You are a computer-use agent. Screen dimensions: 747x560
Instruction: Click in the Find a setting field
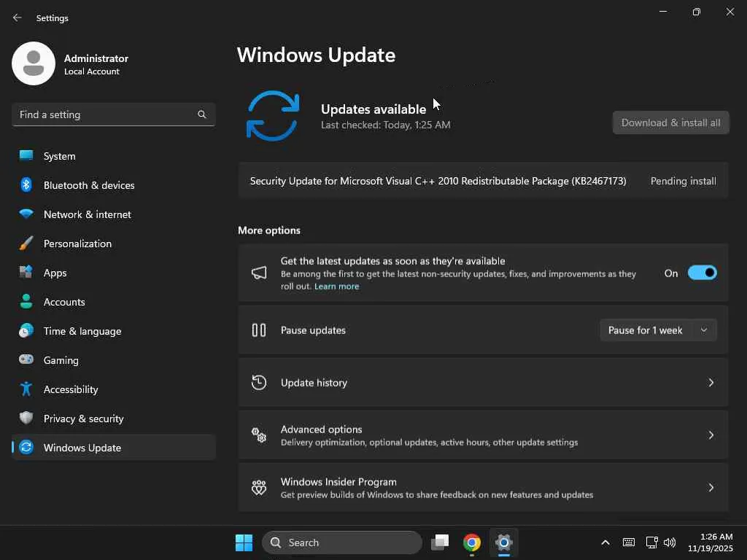point(113,114)
